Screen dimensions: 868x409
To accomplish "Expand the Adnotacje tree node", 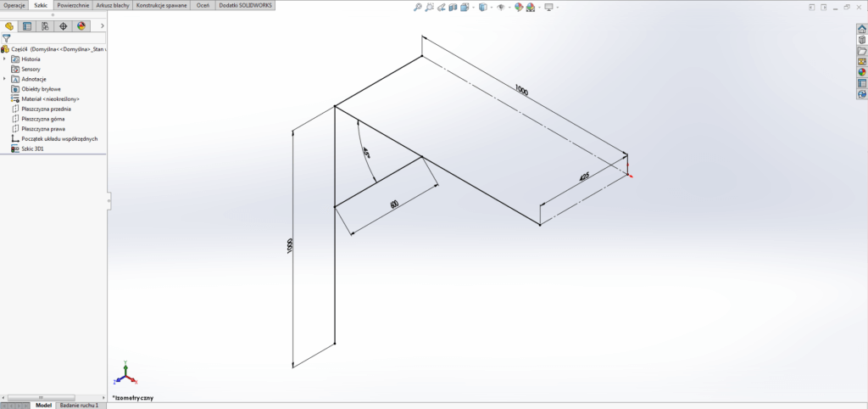I will pyautogui.click(x=4, y=79).
